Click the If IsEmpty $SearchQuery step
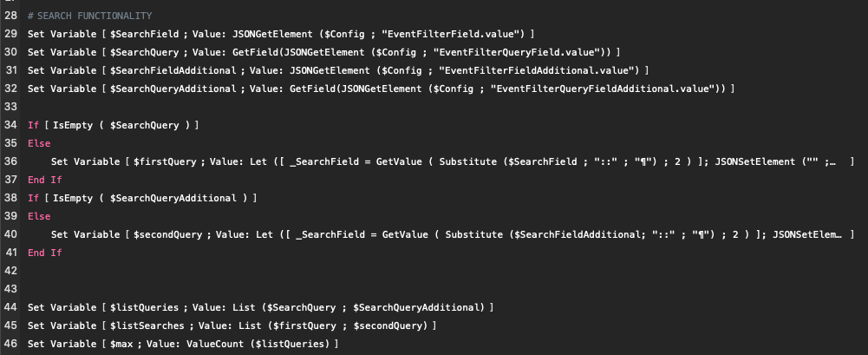The height and width of the screenshot is (355, 868). click(113, 125)
